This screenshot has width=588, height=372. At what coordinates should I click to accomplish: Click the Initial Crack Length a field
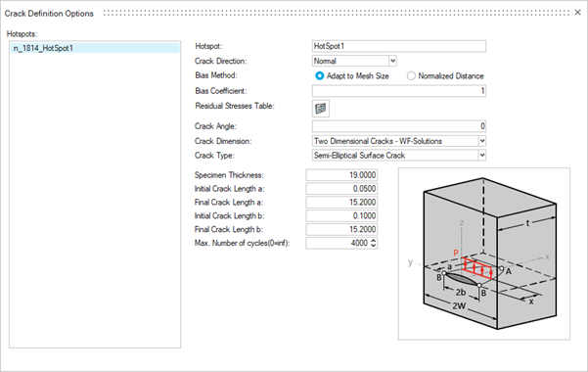pos(341,188)
